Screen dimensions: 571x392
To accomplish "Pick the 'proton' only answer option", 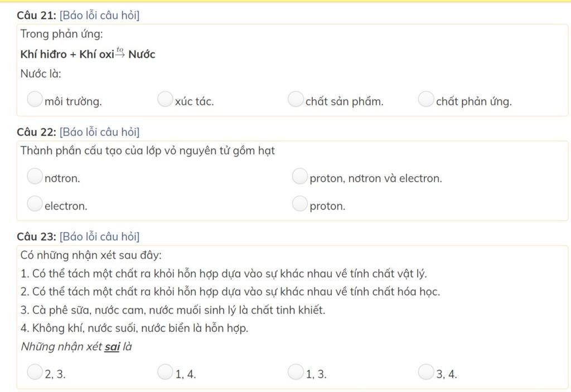I will click(299, 204).
